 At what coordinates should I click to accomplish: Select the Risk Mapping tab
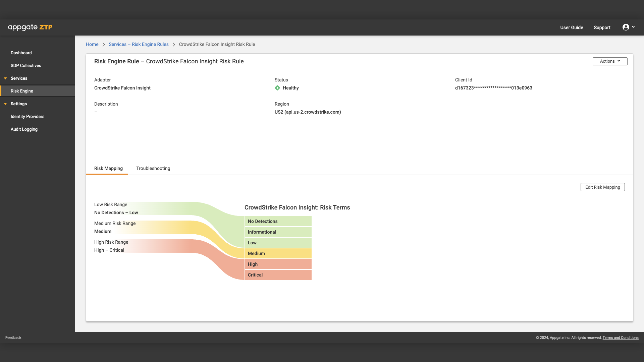(x=108, y=168)
